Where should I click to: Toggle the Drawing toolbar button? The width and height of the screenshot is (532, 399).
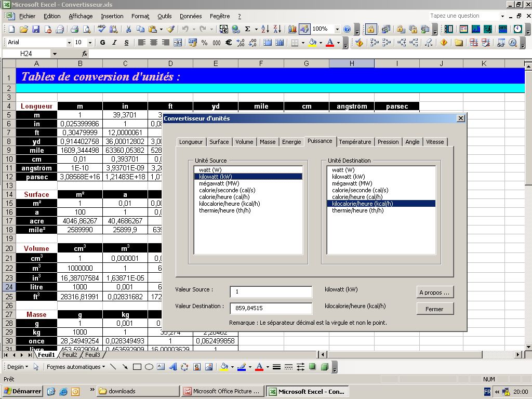point(304,29)
